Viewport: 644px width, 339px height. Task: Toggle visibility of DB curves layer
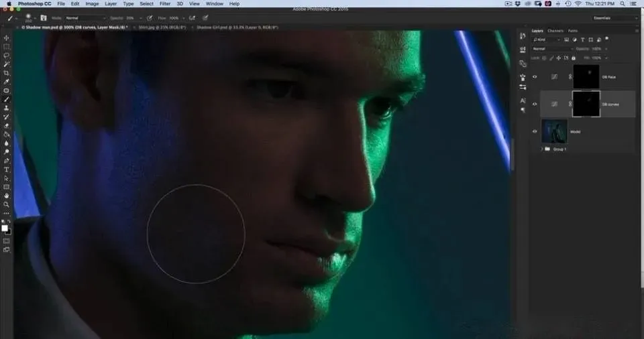click(x=535, y=104)
